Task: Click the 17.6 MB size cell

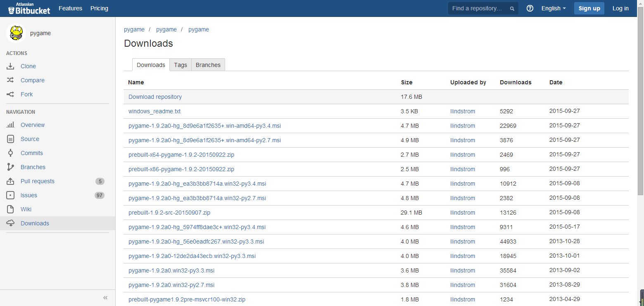Action: tap(411, 97)
